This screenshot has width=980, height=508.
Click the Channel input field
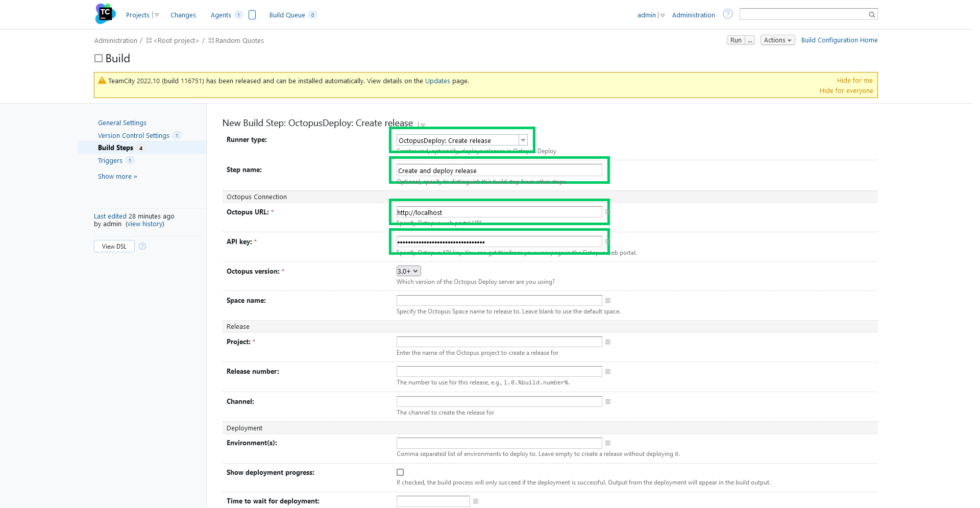coord(499,402)
